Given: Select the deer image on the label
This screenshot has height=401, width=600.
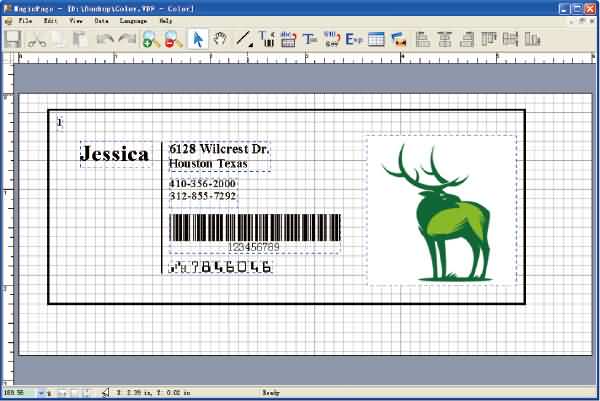Looking at the screenshot, I should [x=441, y=211].
